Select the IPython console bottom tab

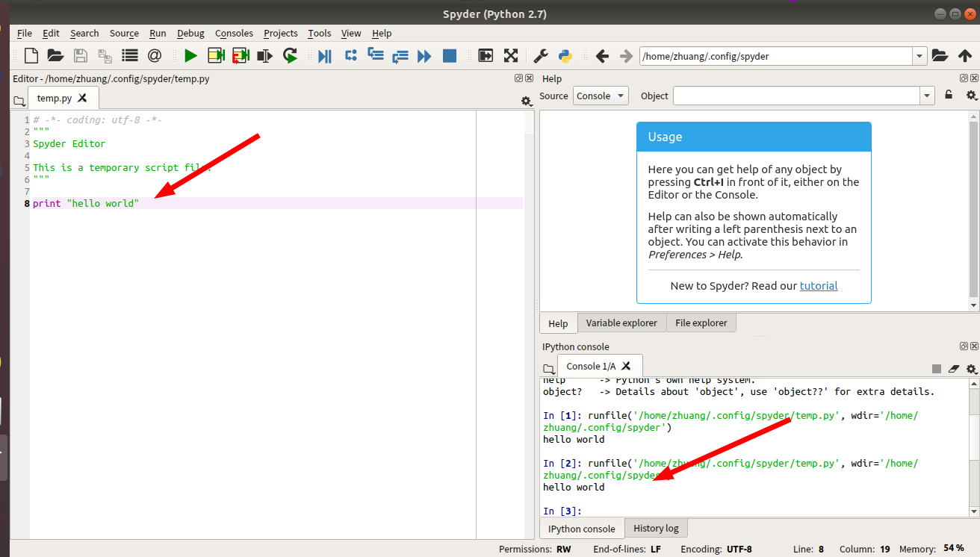click(x=582, y=529)
